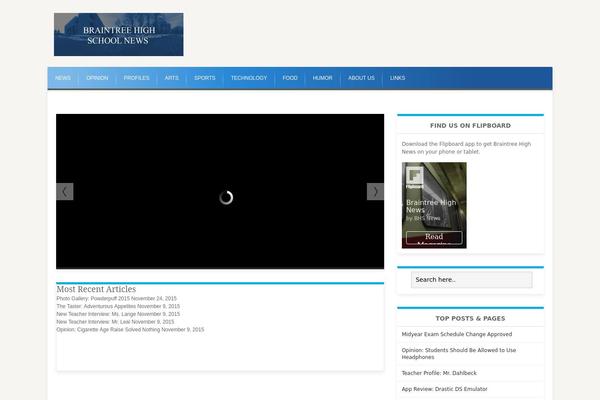The width and height of the screenshot is (600, 400).
Task: Click the Read Magazine button
Action: [434, 239]
